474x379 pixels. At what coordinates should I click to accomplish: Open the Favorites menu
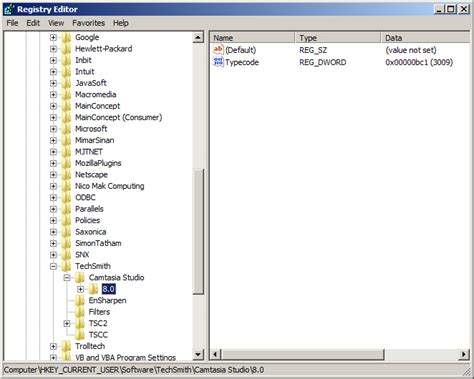point(88,23)
